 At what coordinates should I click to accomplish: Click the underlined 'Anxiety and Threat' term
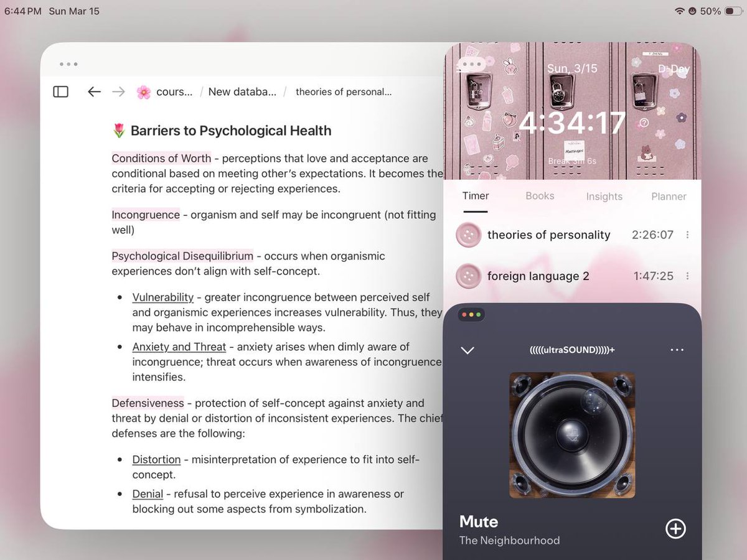[x=179, y=347]
